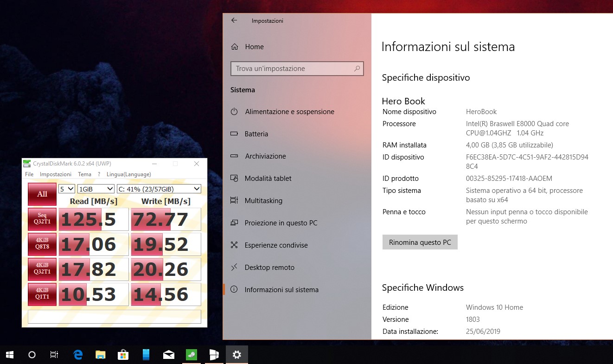Click the Windows Start button

(10, 355)
